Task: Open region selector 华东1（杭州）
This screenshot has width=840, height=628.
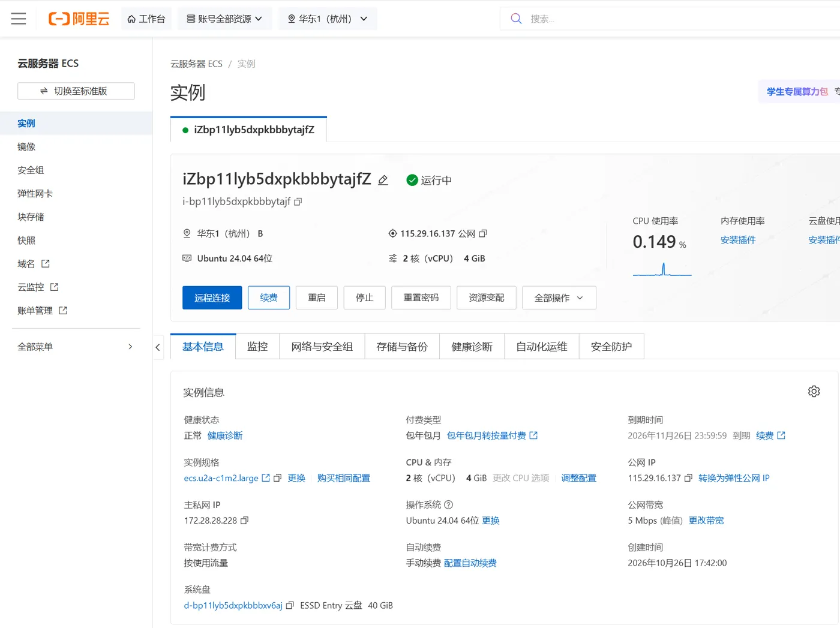Action: 328,19
